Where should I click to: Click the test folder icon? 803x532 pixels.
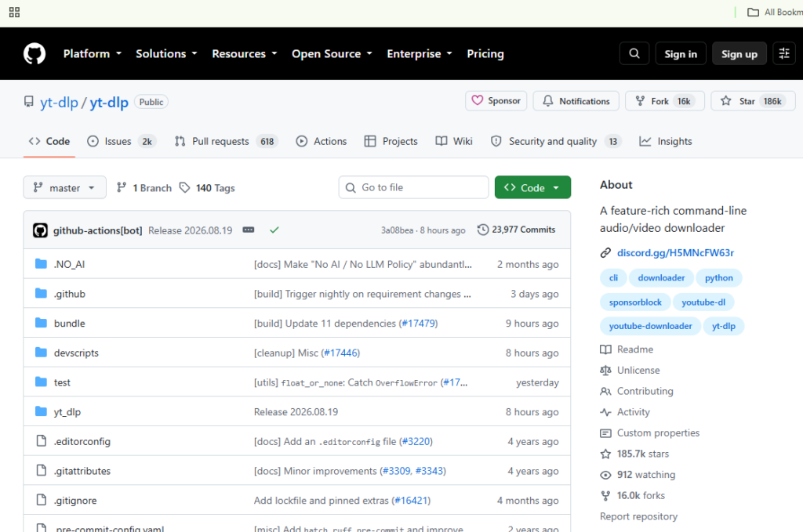click(41, 382)
